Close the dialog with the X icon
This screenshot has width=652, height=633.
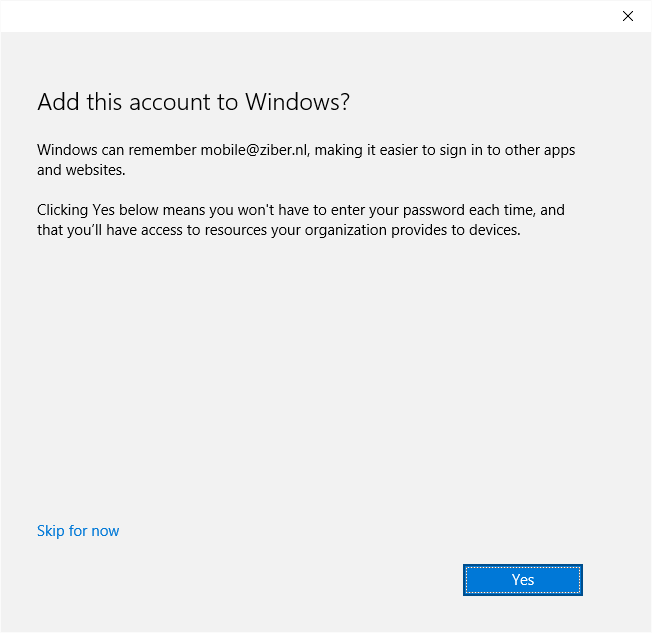click(x=627, y=16)
